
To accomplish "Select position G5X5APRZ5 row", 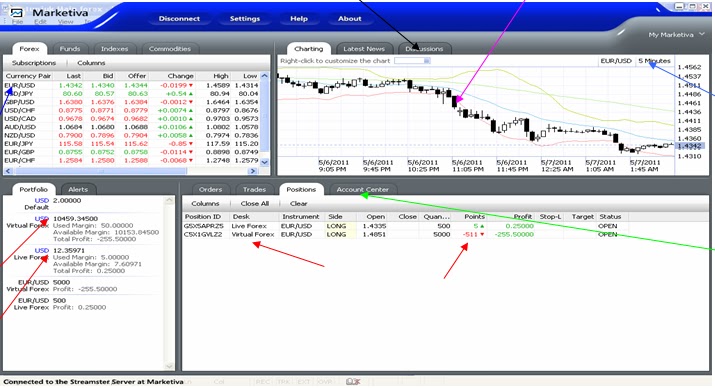I will (x=406, y=226).
